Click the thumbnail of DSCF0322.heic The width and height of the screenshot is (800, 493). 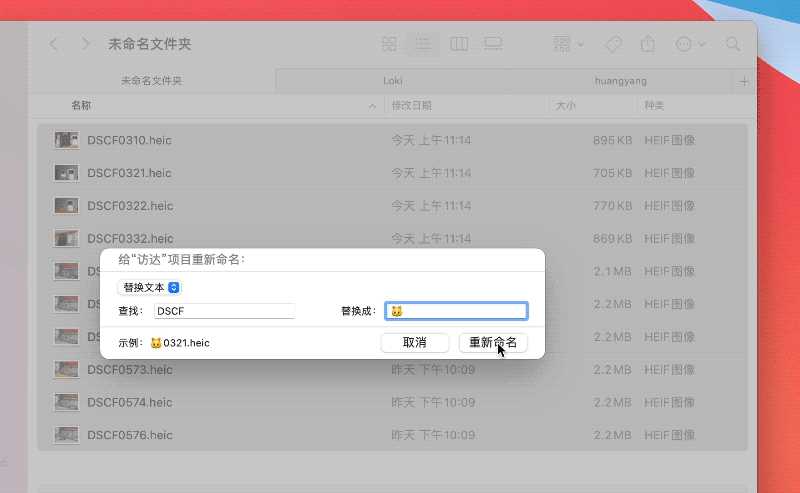point(67,206)
